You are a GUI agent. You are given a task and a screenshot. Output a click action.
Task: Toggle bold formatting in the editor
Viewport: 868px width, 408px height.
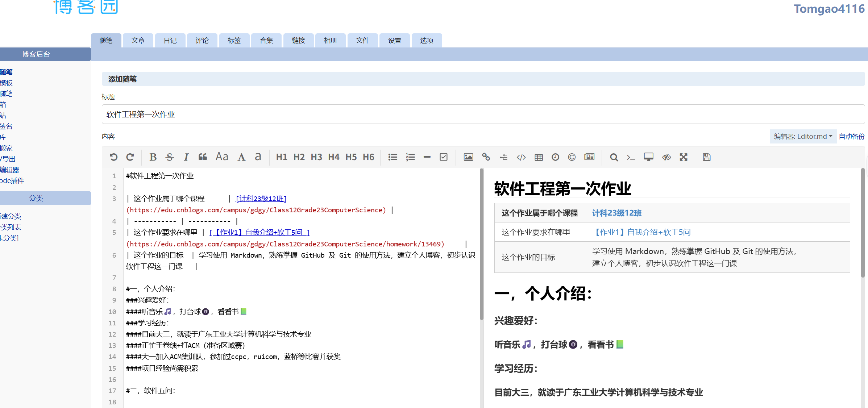point(153,157)
